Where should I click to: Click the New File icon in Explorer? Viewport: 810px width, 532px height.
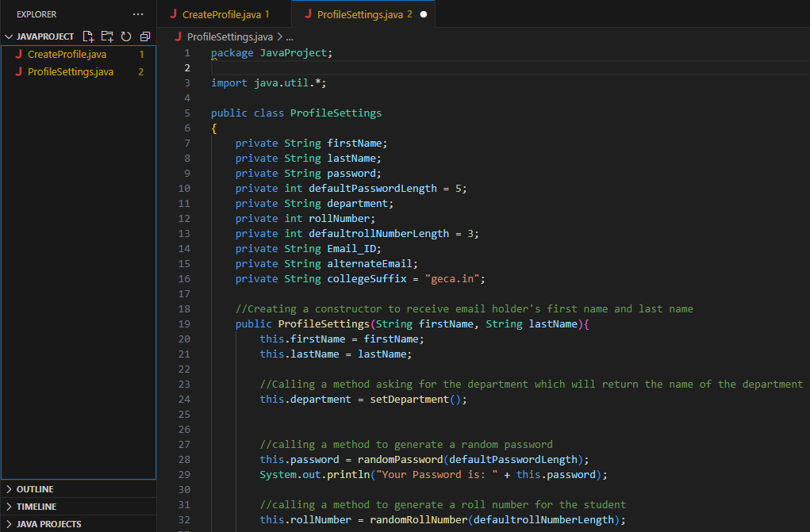click(89, 36)
